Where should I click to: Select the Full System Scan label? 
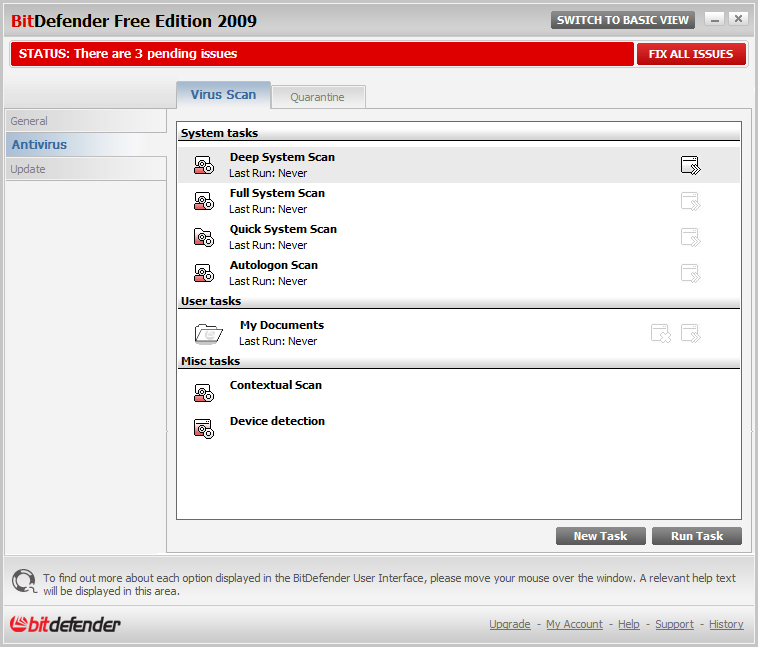click(277, 193)
